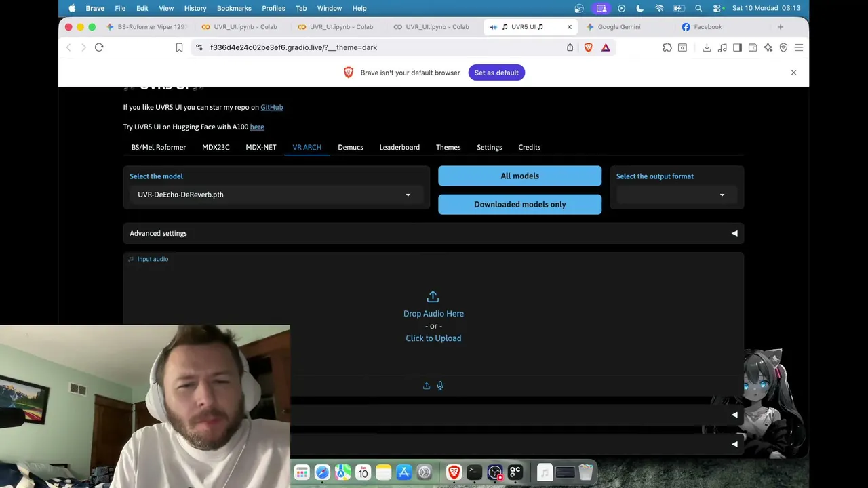Go to the Settings tab
This screenshot has height=488, width=868.
click(x=490, y=147)
